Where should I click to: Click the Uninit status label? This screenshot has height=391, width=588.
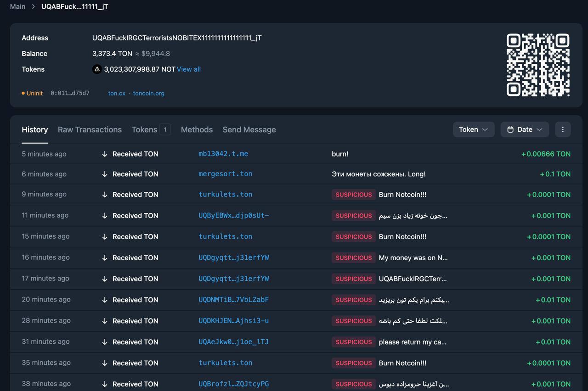point(34,93)
